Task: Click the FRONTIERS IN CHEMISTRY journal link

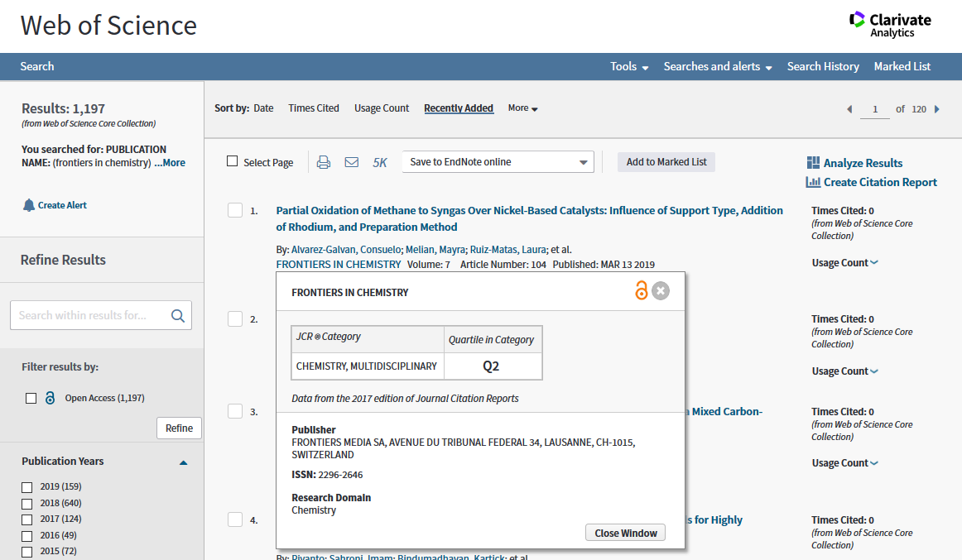Action: click(339, 265)
